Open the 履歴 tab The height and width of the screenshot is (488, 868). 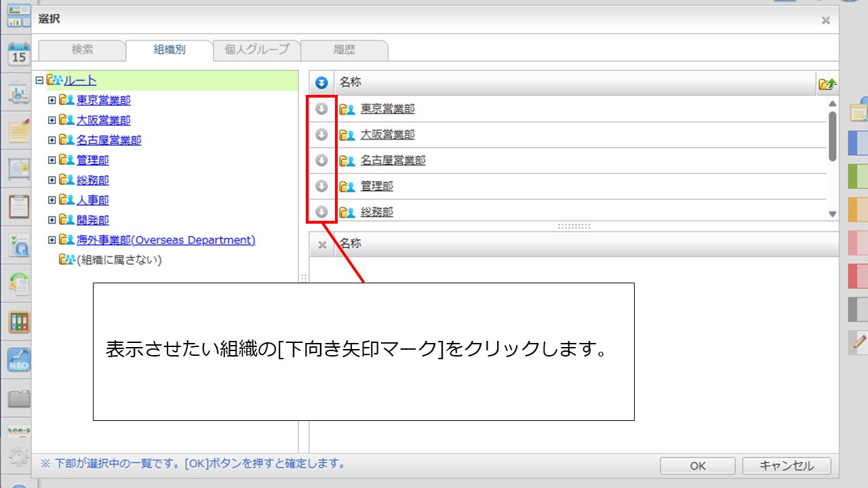click(344, 49)
